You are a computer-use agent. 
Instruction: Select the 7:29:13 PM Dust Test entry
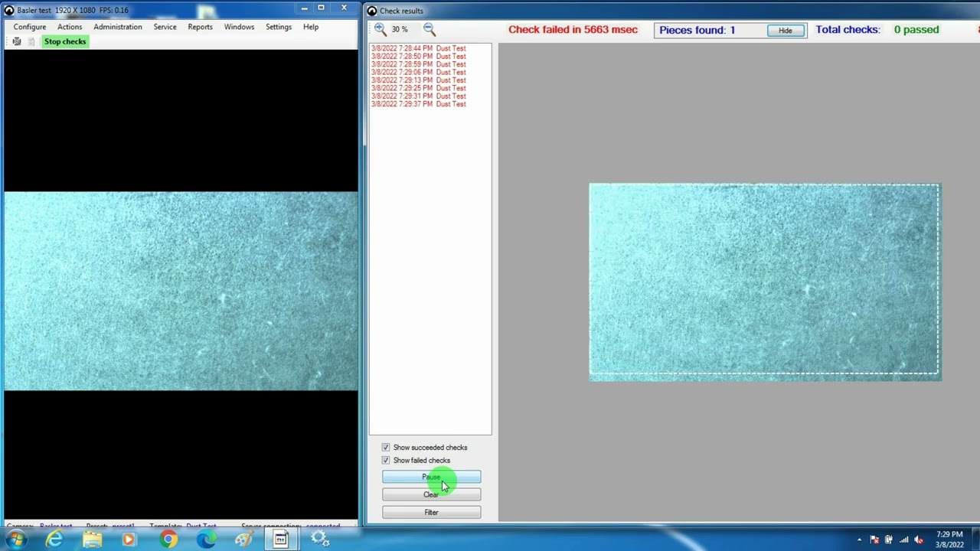point(419,80)
